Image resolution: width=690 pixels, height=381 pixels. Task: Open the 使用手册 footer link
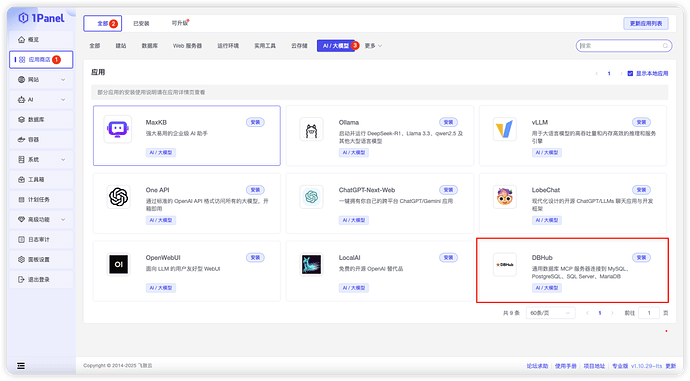point(565,366)
